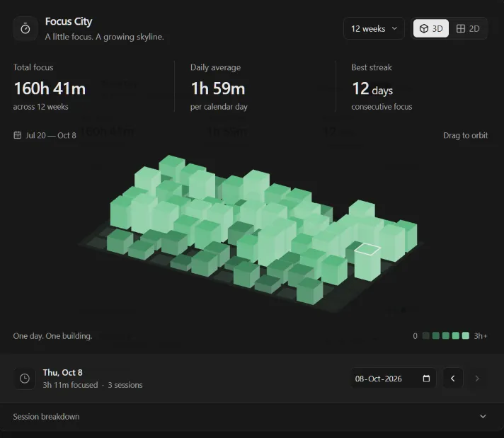Click the Daily average value 1h 59m
Viewport: 504px width, 438px height.
[x=218, y=88]
